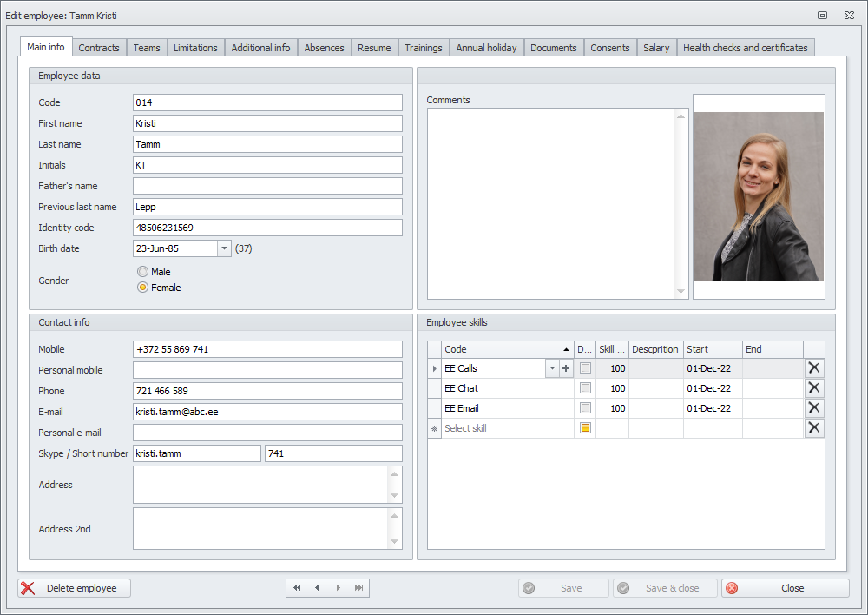Click the X on the Select skill row
The width and height of the screenshot is (868, 615).
click(814, 427)
